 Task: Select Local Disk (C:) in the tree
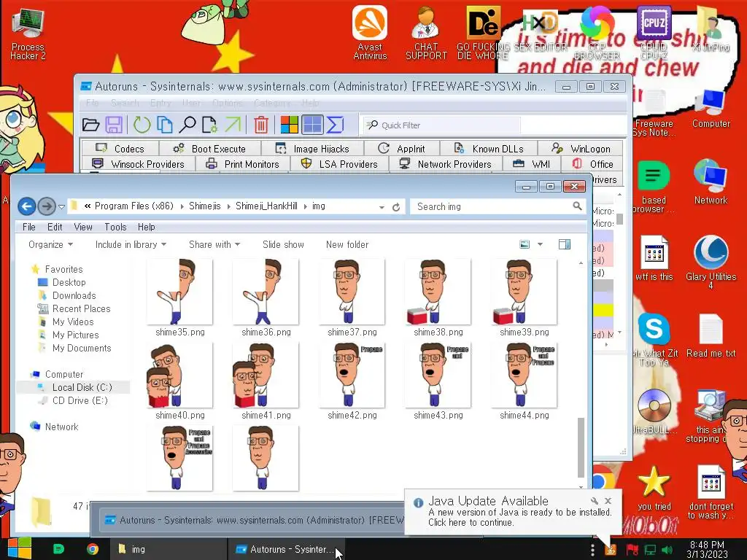82,387
